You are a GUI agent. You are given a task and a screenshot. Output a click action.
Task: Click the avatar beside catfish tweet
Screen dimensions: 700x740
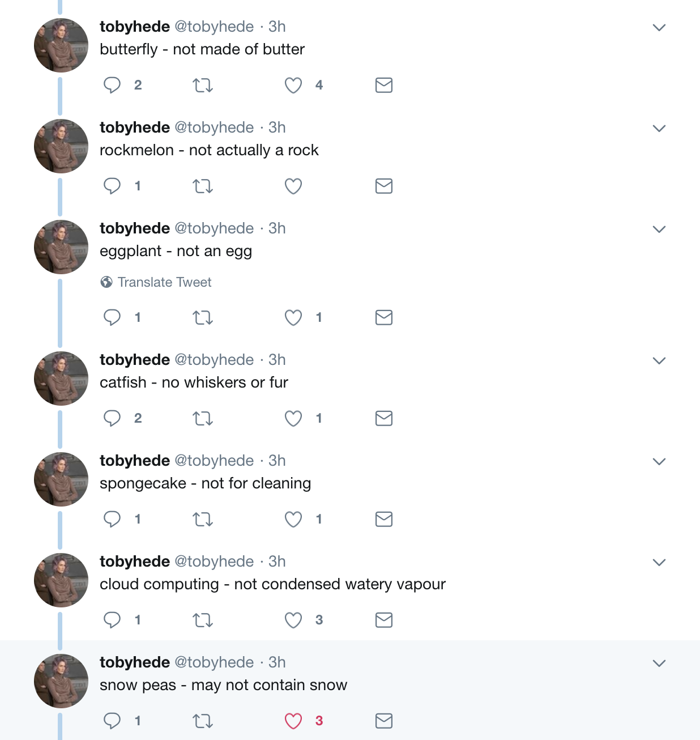pos(61,378)
